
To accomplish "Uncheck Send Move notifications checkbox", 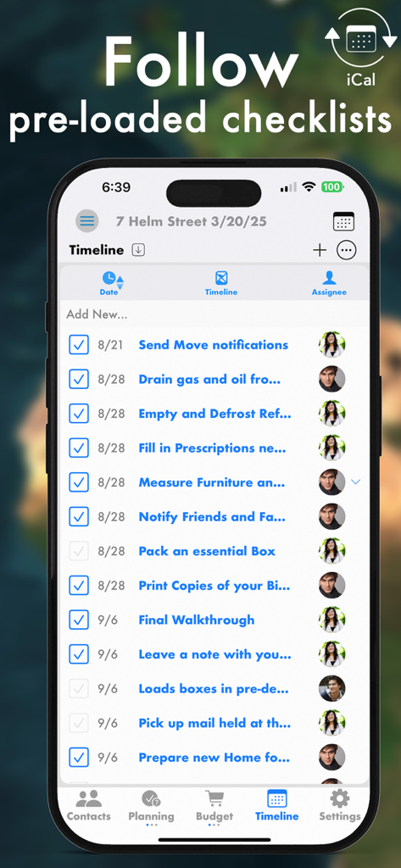I will 79,345.
